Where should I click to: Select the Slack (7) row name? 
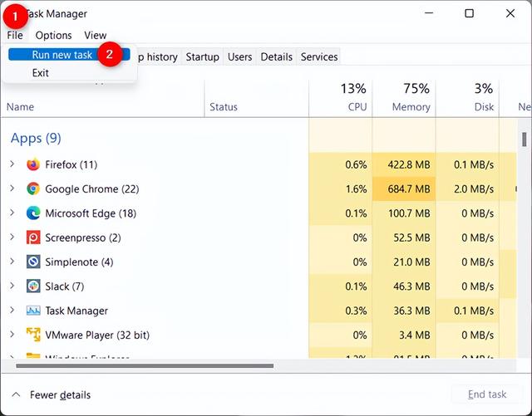pos(65,286)
